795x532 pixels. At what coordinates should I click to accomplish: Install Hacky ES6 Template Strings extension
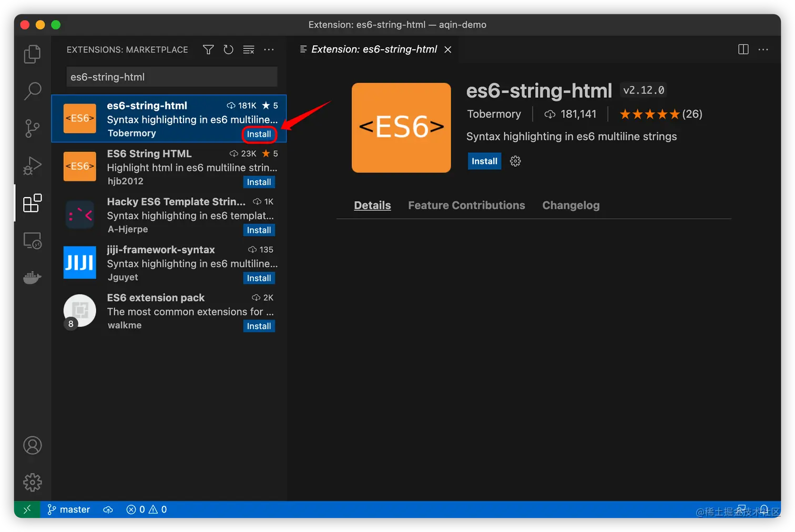259,230
